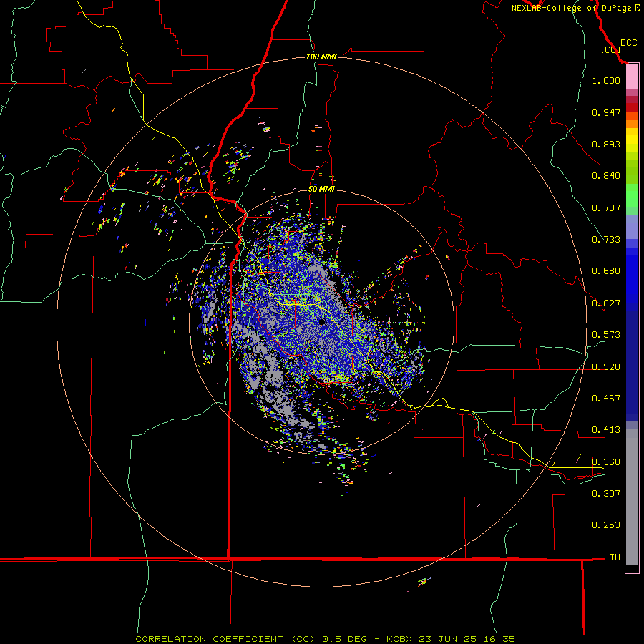Click the 0.787 color scale value

tap(606, 208)
